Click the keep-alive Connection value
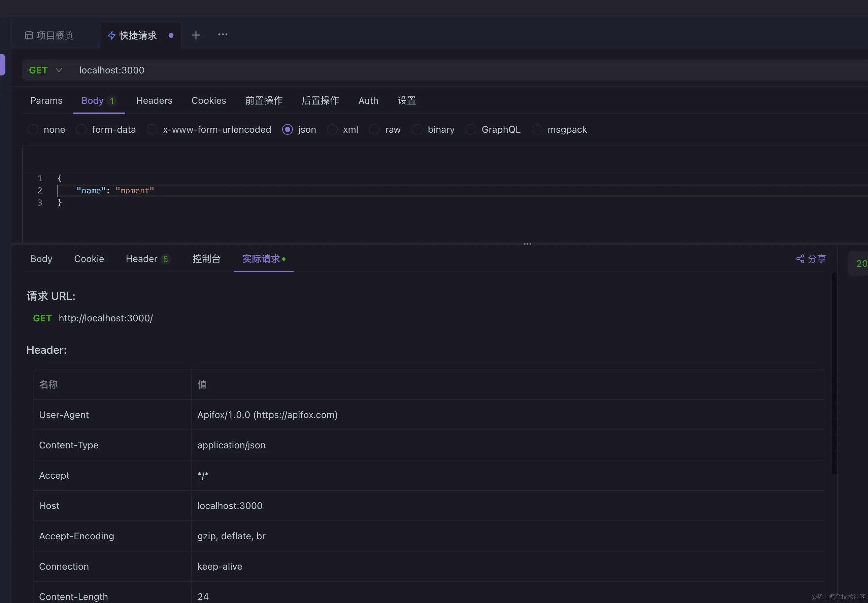The height and width of the screenshot is (603, 868). point(220,566)
